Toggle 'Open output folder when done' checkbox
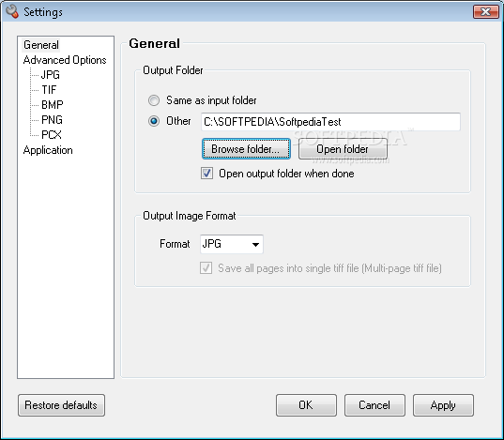 point(206,174)
